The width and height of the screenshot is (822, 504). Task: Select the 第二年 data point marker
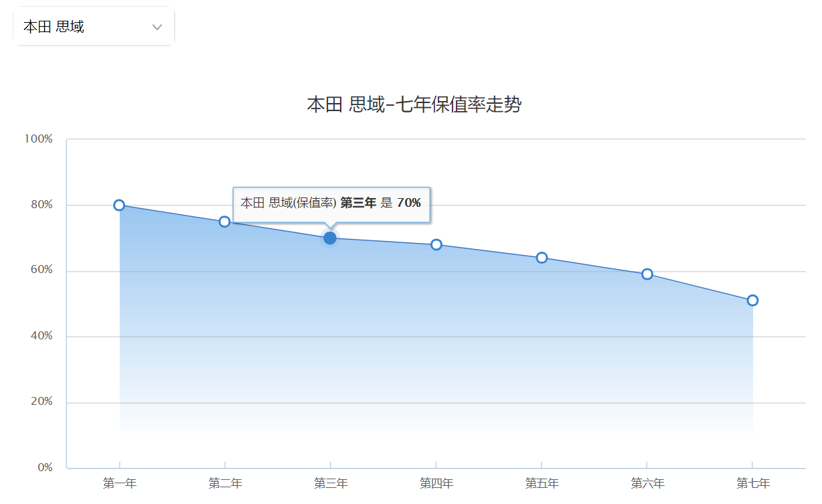[225, 222]
